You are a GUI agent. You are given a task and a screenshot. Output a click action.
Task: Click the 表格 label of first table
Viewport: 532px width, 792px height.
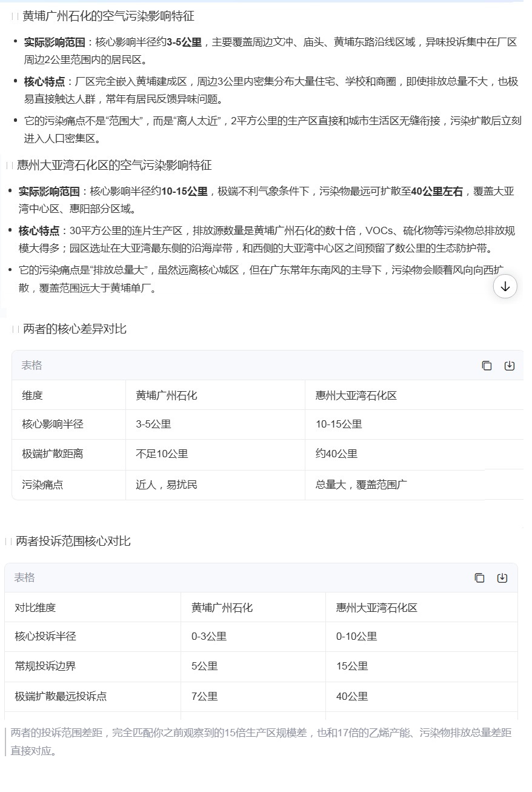32,366
